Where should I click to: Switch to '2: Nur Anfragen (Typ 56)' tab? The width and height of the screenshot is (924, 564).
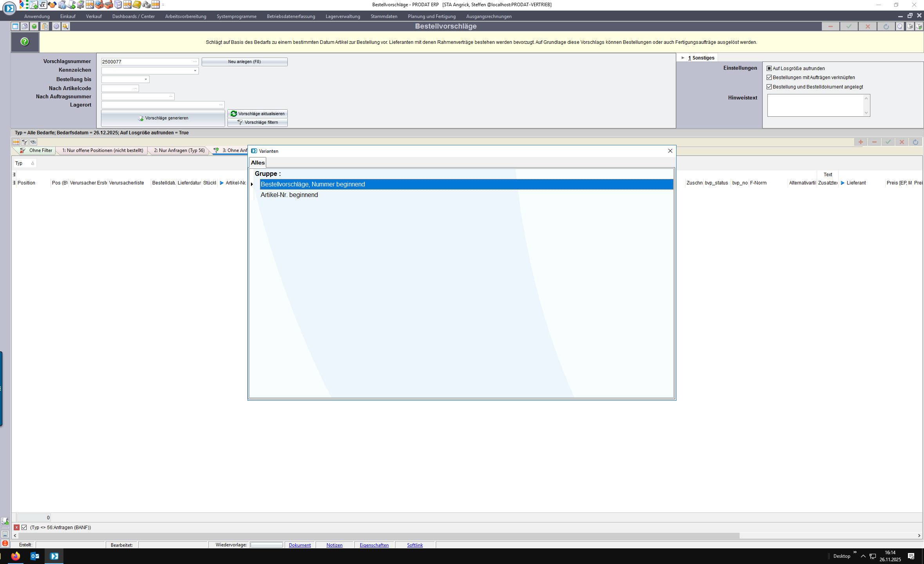pos(179,150)
